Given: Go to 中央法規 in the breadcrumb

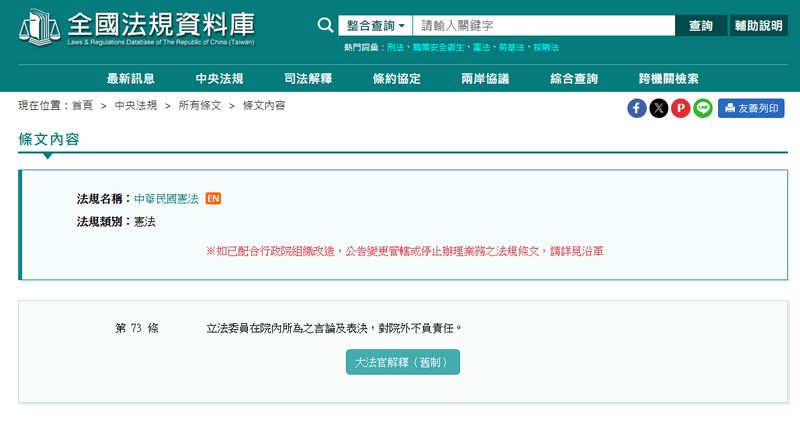Looking at the screenshot, I should 136,106.
